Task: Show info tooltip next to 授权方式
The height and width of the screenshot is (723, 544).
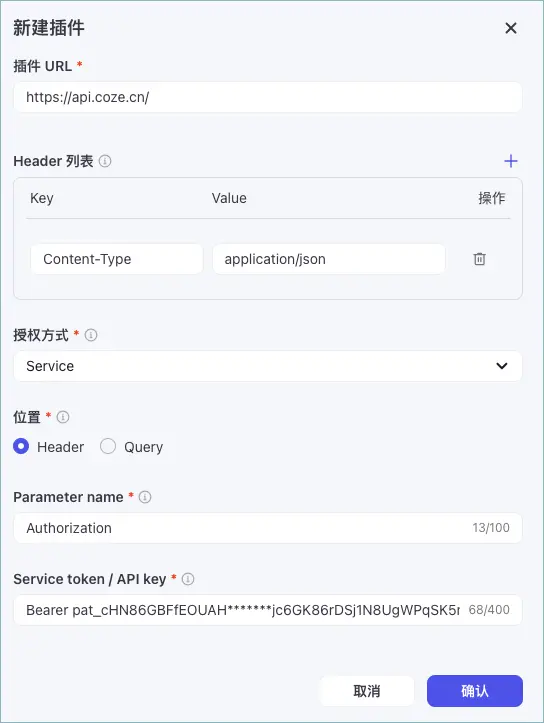Action: click(x=91, y=335)
